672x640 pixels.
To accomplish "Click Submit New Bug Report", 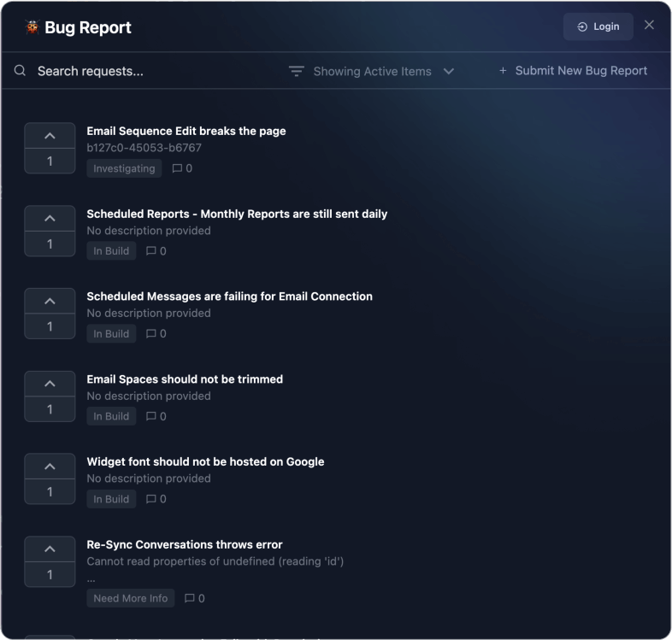I will 573,71.
